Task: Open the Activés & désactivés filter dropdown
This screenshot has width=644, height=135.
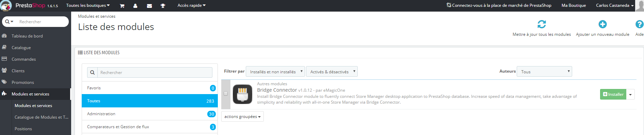Action: [x=332, y=72]
